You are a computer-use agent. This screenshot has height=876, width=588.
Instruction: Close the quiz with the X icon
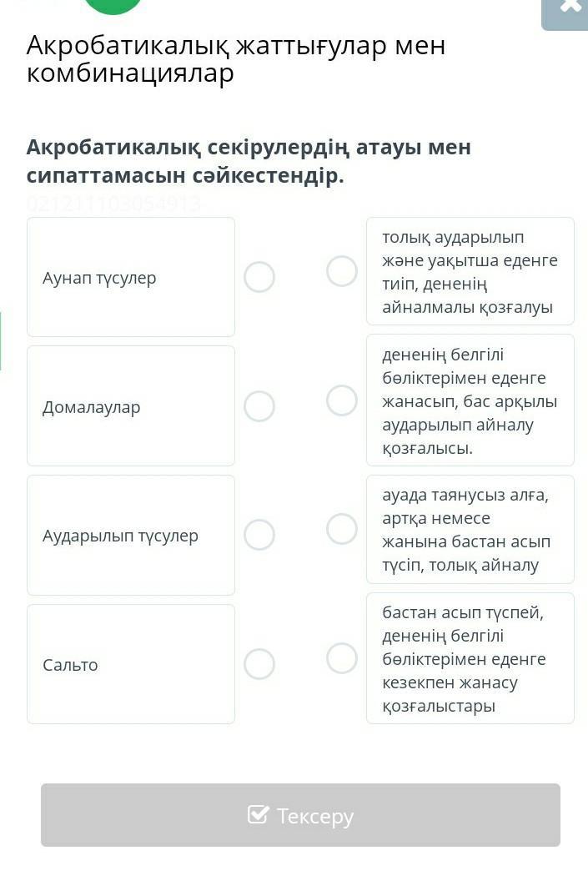tap(570, 7)
